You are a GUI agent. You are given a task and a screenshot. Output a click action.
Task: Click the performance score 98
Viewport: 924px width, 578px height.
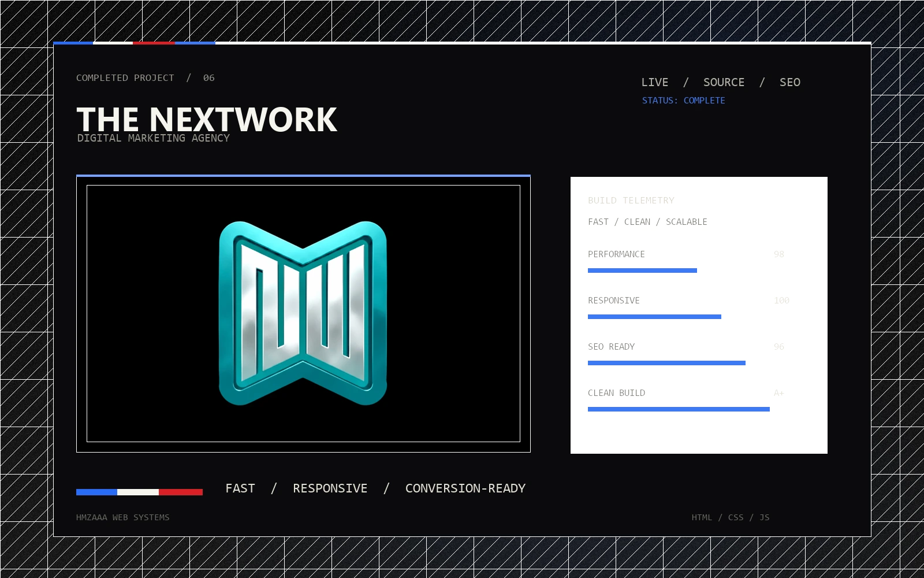coord(778,254)
